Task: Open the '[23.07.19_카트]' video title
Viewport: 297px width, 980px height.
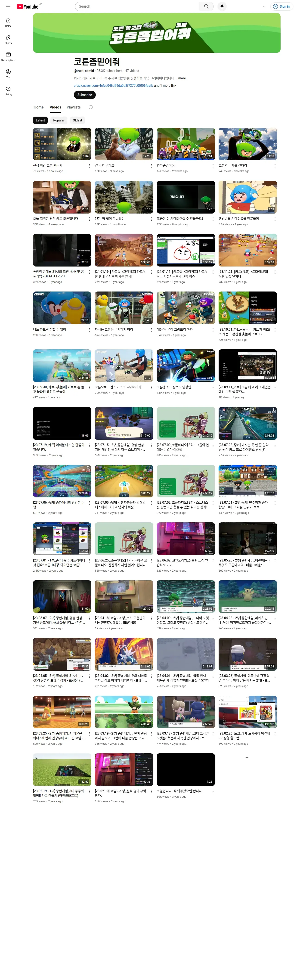Action: [x=59, y=447]
